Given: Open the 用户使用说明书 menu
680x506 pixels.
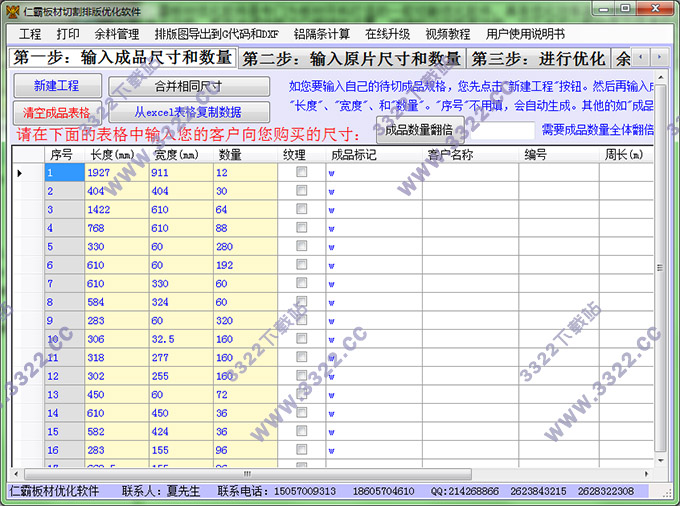Looking at the screenshot, I should pos(525,34).
